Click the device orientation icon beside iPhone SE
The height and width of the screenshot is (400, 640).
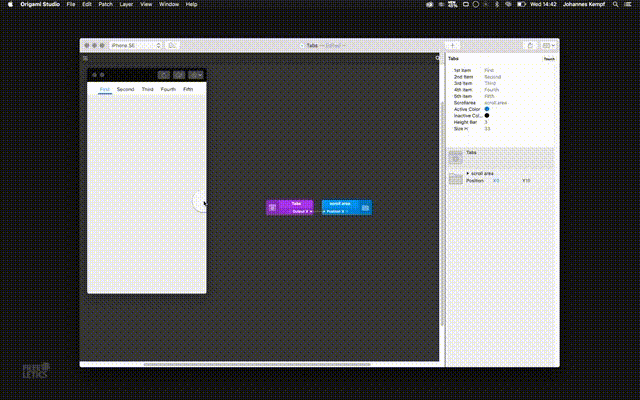click(172, 45)
